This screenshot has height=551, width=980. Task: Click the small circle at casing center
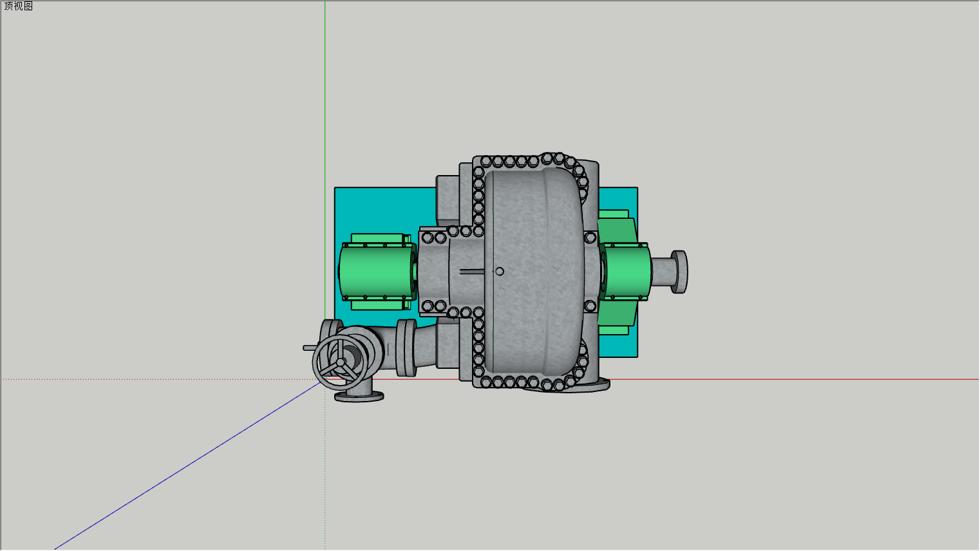pos(500,272)
